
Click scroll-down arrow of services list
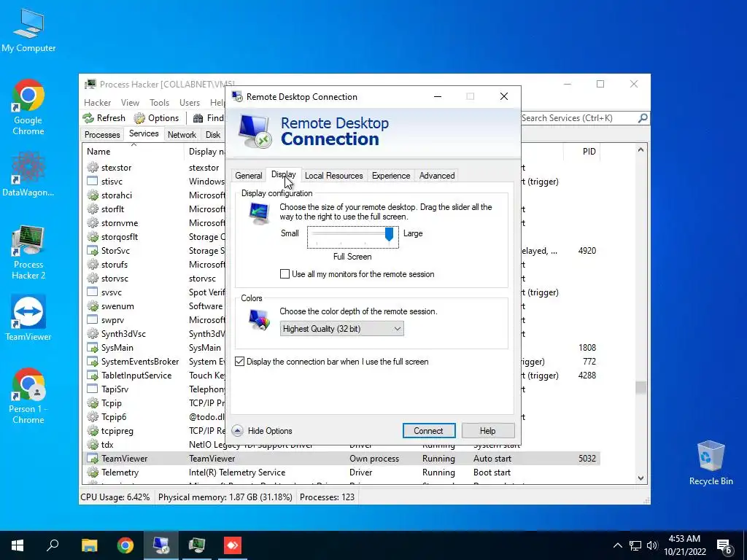[x=640, y=478]
